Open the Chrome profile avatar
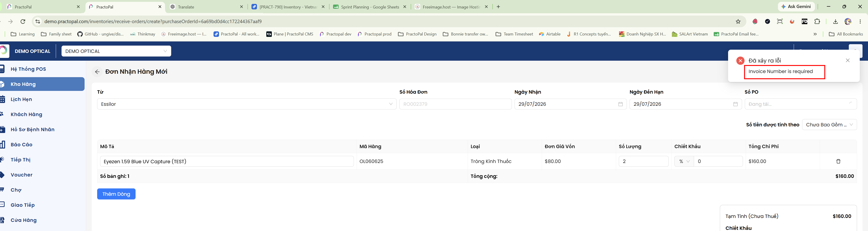The height and width of the screenshot is (231, 868). pos(848,22)
